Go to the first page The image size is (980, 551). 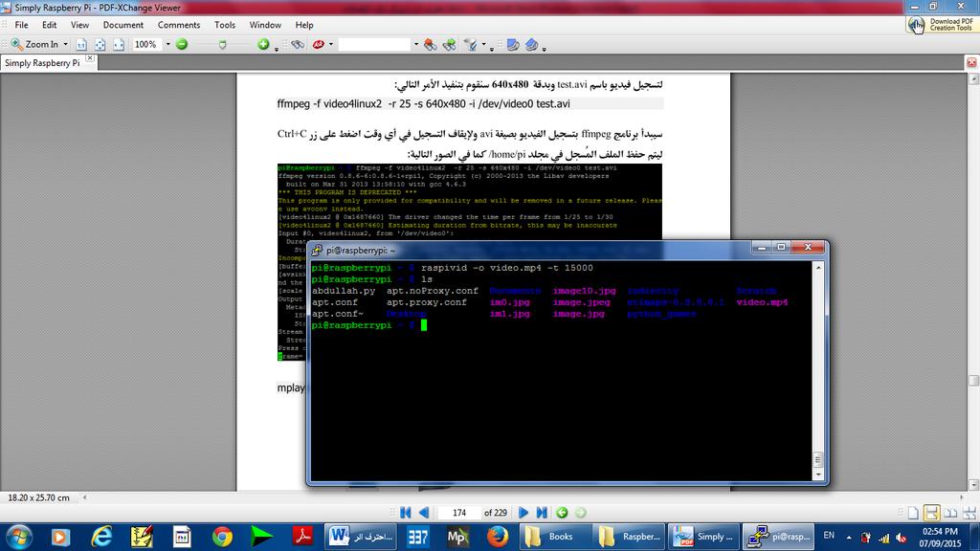click(405, 513)
